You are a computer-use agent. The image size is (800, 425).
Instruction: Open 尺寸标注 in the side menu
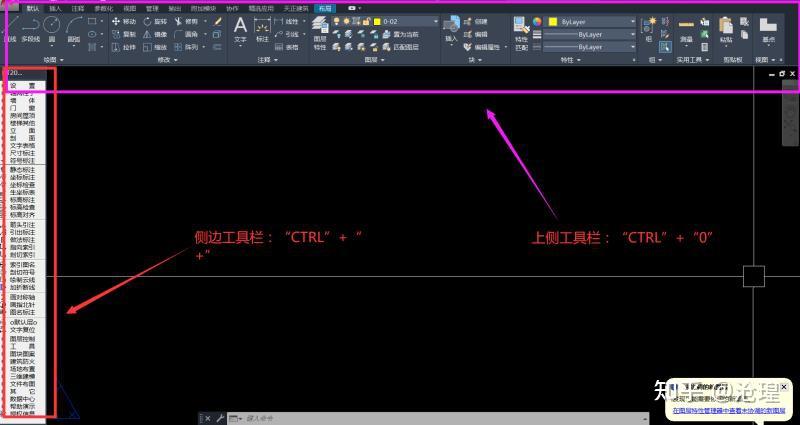tap(22, 149)
